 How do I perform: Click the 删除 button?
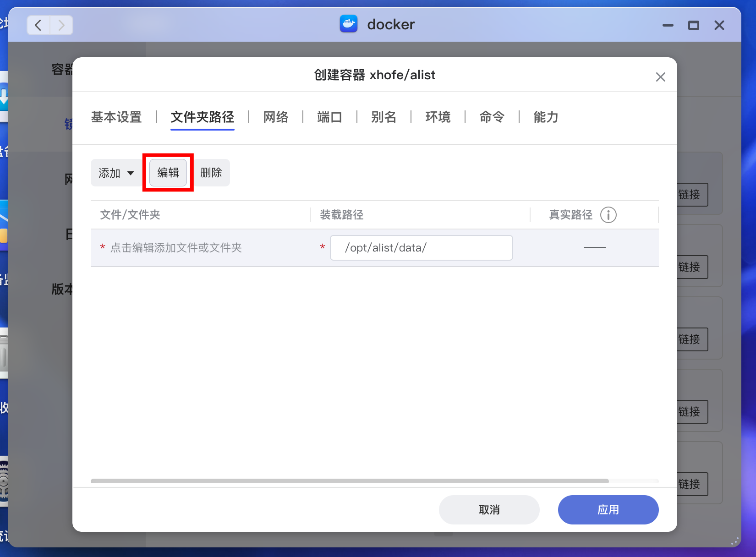point(211,173)
